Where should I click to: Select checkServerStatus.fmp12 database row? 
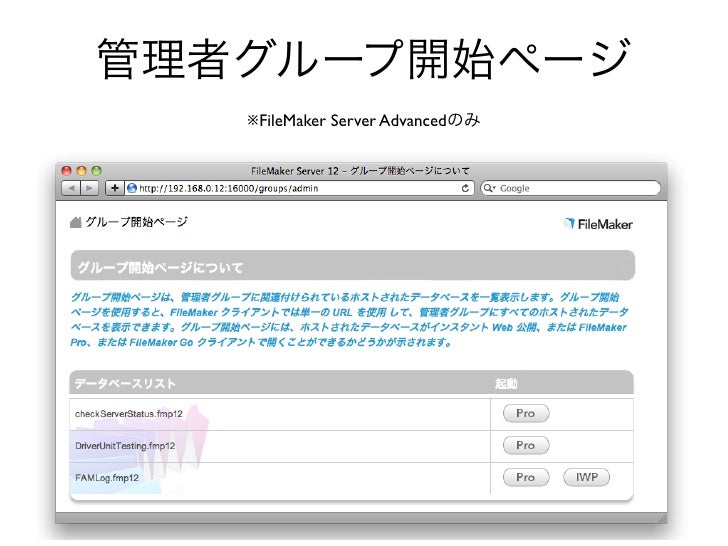(351, 414)
